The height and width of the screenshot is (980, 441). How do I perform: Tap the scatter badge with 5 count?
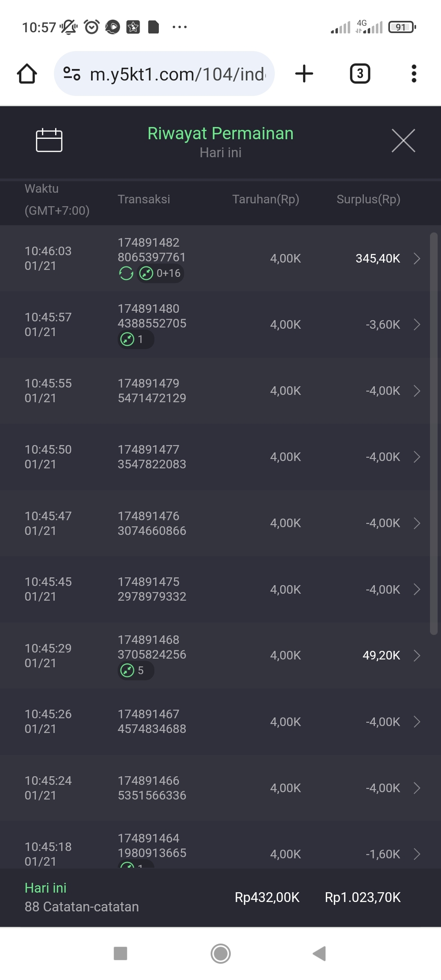(x=136, y=670)
